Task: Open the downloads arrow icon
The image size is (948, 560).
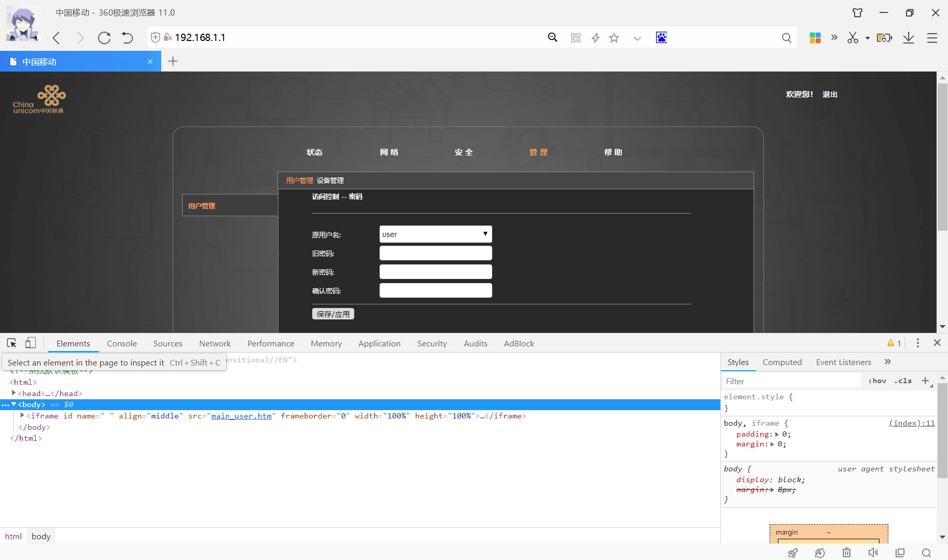Action: pos(909,38)
